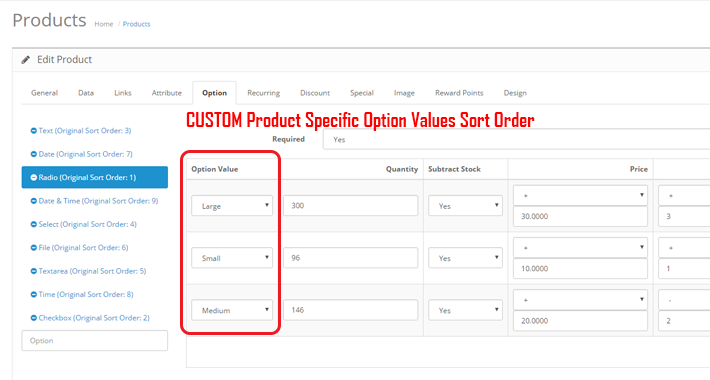The image size is (710, 380).
Task: Open the Time (Original Sort Order: 8) option
Action: pyautogui.click(x=86, y=295)
